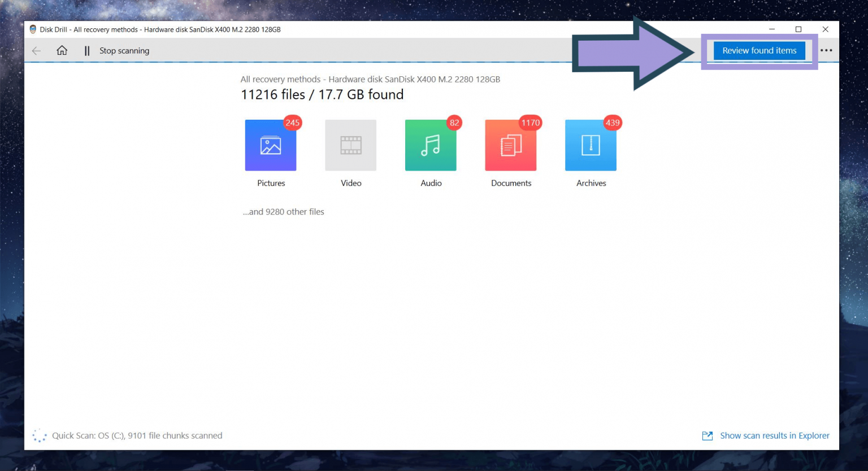Click the Review found items button
This screenshot has width=868, height=471.
(x=759, y=50)
